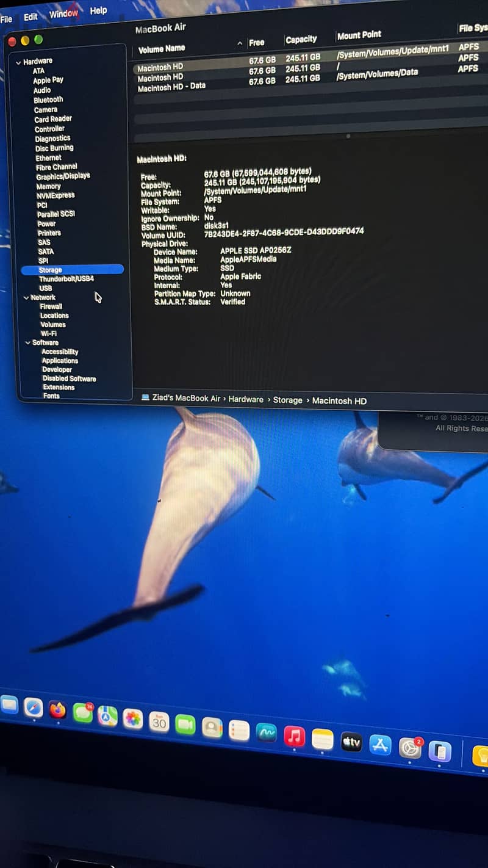Open System Settings from the Dock
The height and width of the screenshot is (868, 488).
click(410, 748)
